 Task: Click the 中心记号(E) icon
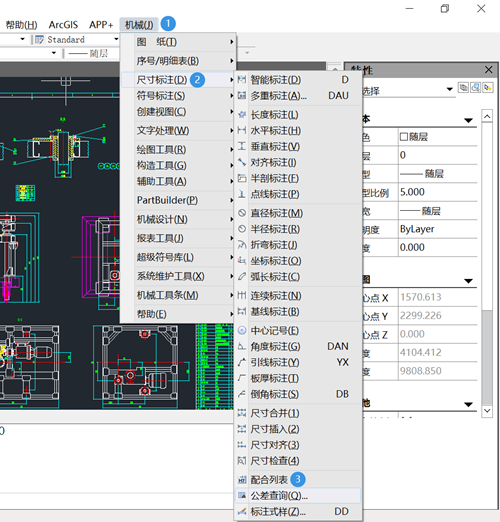click(242, 331)
